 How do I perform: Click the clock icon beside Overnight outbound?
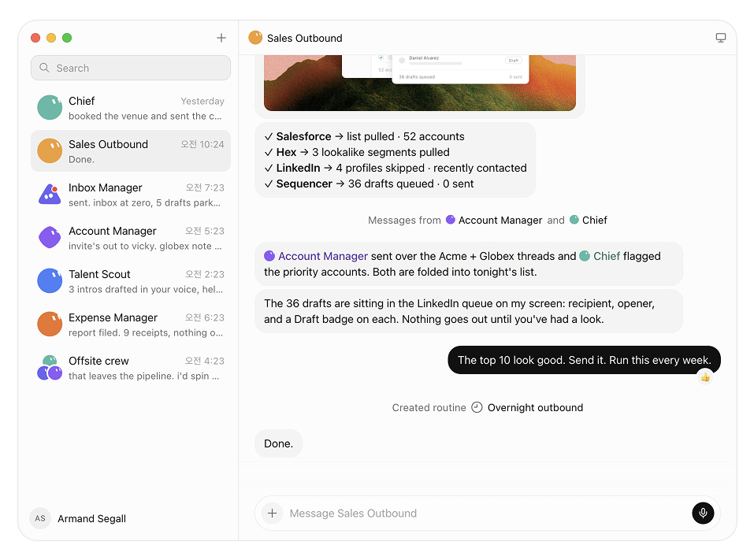(477, 407)
